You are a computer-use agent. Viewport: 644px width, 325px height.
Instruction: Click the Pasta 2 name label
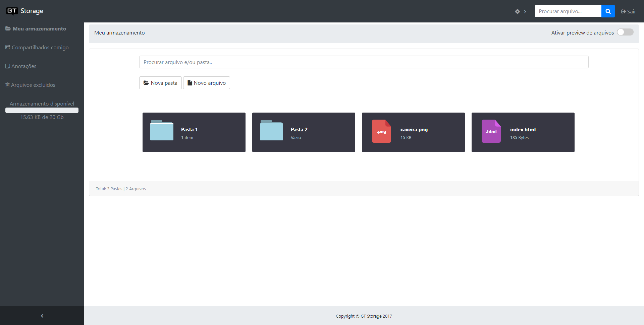299,129
